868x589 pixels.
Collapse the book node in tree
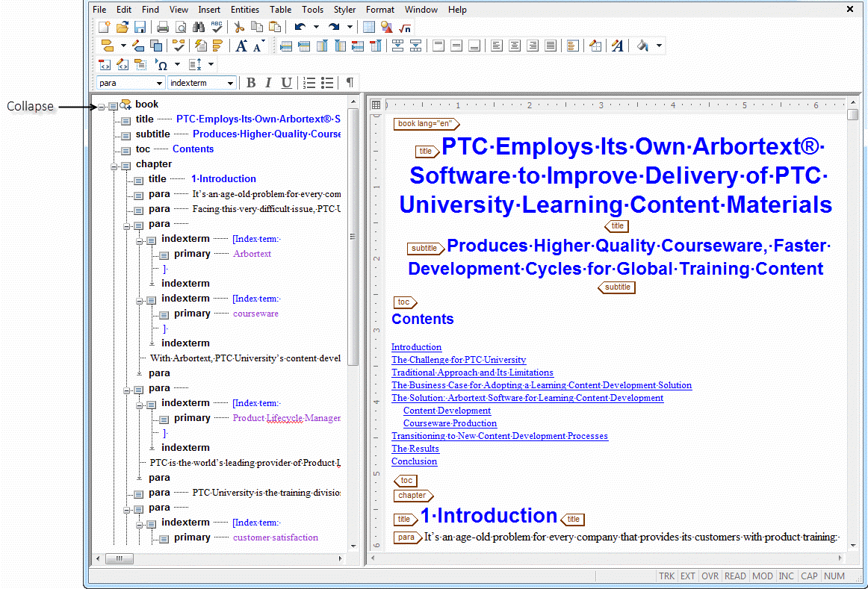tap(102, 107)
